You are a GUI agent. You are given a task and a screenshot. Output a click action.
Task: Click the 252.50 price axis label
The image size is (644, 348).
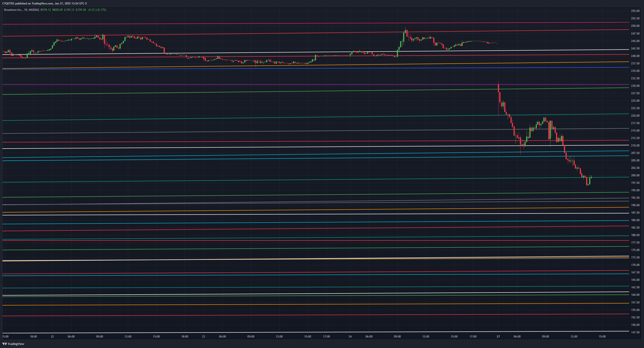[x=635, y=18]
